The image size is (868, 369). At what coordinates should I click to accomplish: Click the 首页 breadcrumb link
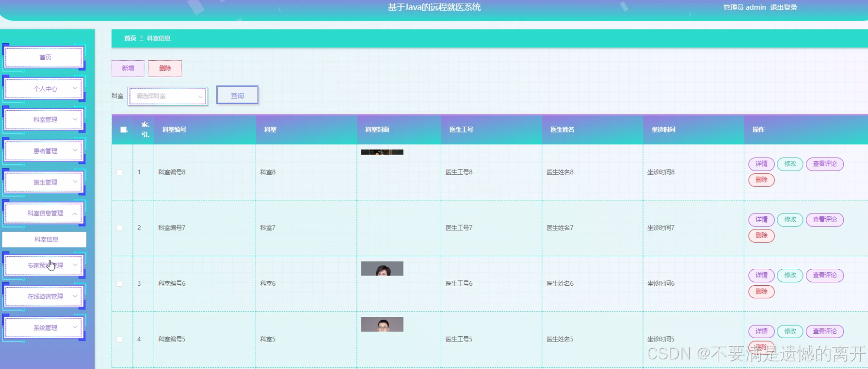(130, 38)
